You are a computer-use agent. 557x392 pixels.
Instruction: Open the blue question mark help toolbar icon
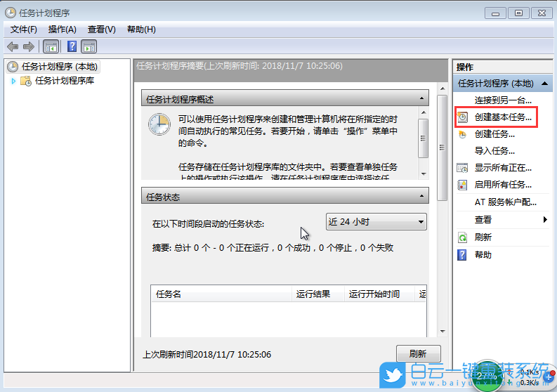tap(72, 46)
